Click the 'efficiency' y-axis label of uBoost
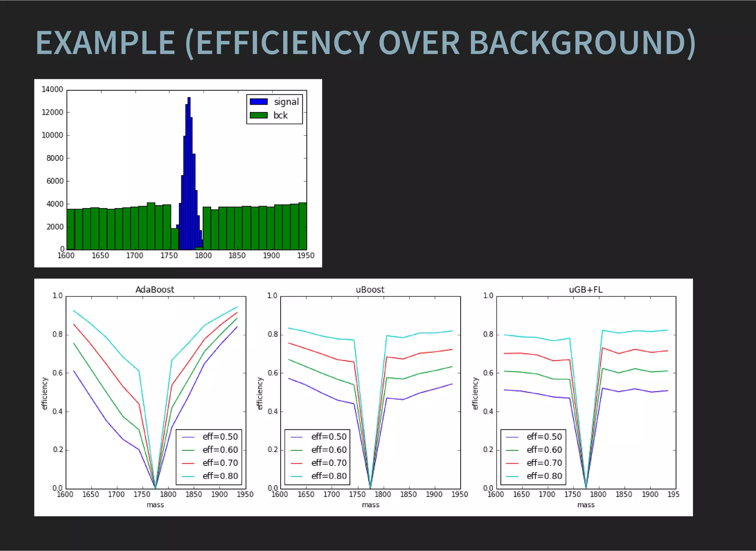The width and height of the screenshot is (756, 551). click(260, 393)
